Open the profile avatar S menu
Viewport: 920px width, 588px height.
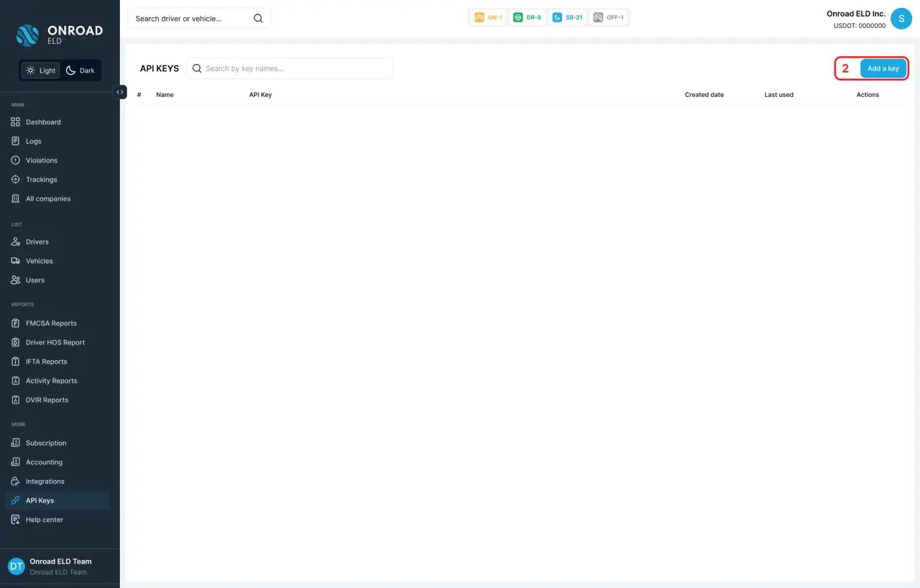(x=901, y=19)
